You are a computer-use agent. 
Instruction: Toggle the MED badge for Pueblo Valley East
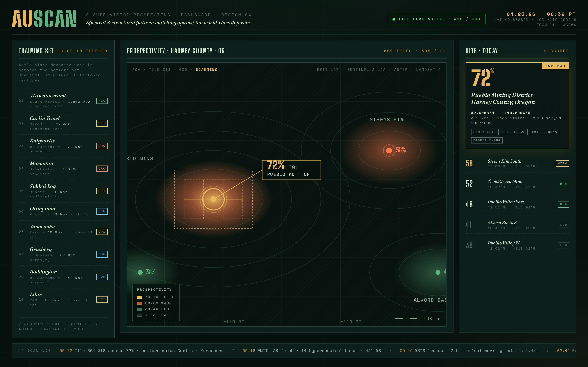(563, 204)
